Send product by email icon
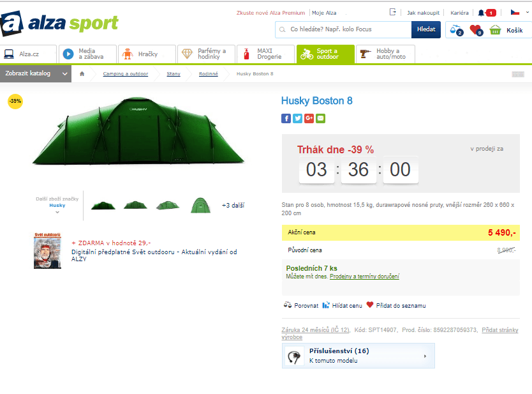This screenshot has height=394, width=532. (320, 118)
